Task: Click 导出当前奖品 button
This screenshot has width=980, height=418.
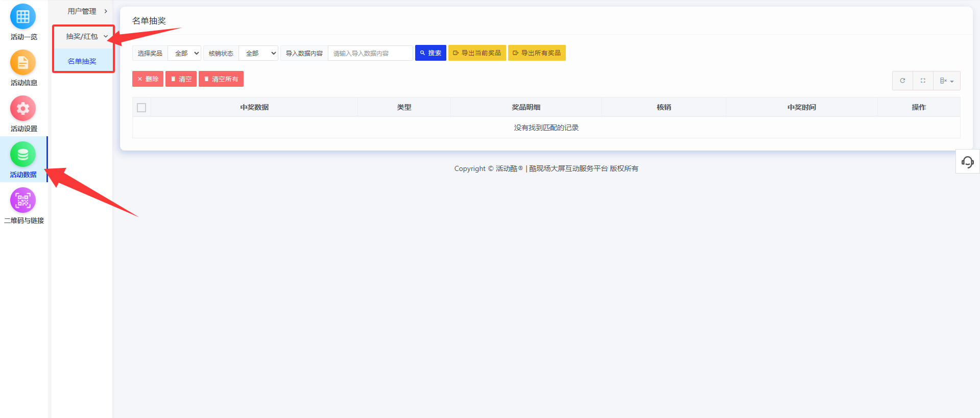Action: click(x=477, y=53)
